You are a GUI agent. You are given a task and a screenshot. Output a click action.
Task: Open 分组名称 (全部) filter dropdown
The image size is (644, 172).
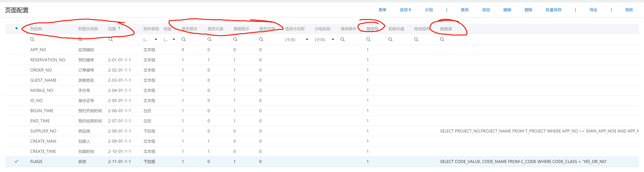[x=333, y=39]
